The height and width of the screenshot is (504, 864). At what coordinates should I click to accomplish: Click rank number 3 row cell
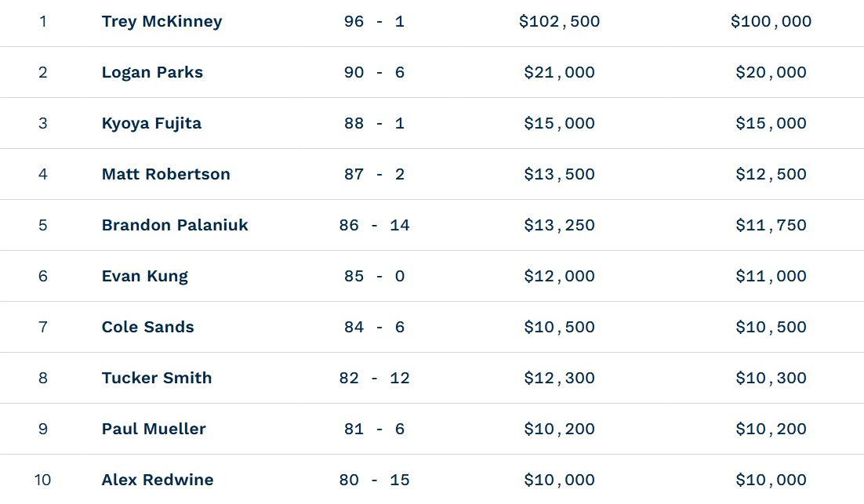click(x=43, y=123)
